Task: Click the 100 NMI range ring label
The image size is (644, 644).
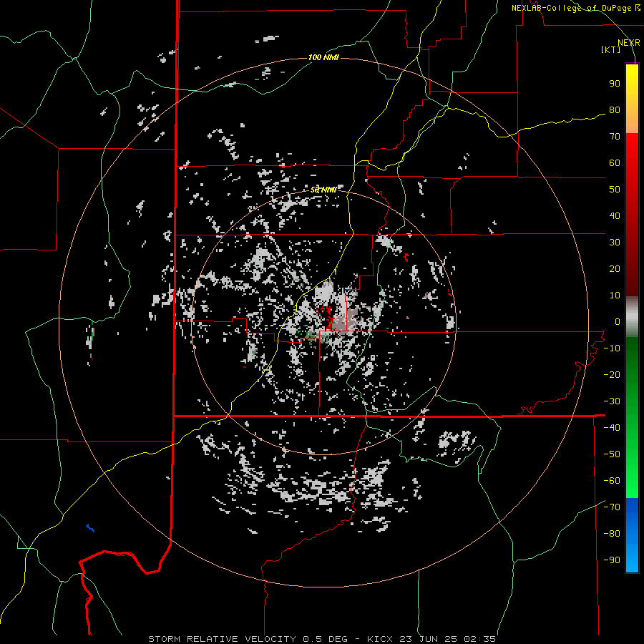Action: (x=323, y=57)
